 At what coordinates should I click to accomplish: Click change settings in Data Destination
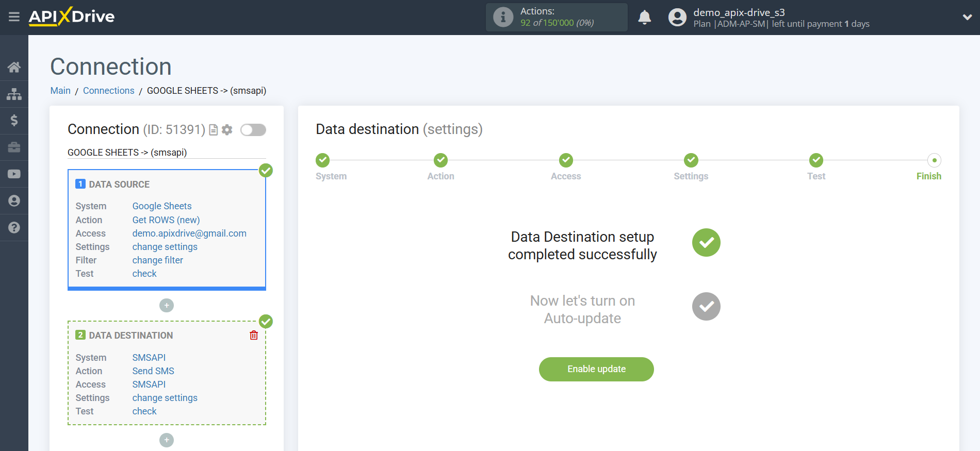click(165, 398)
